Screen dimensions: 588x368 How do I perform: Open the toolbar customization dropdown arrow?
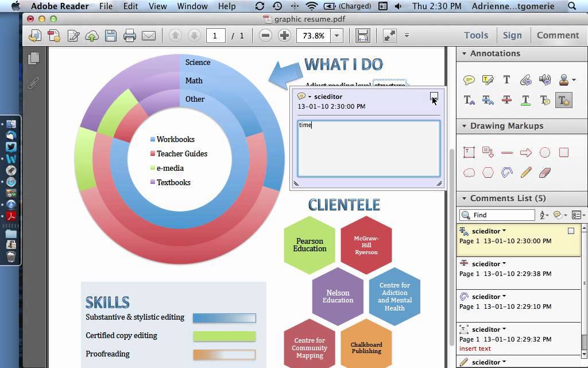407,36
